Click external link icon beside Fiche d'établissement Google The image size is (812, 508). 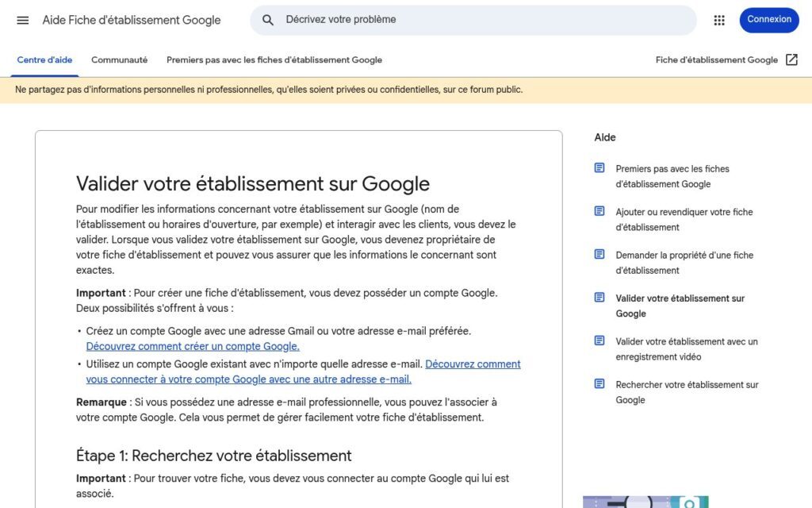click(791, 60)
